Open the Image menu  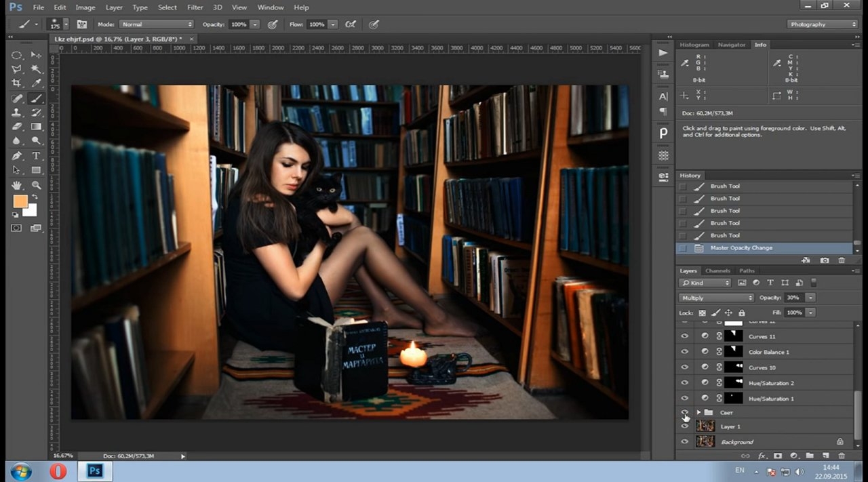[x=85, y=7]
